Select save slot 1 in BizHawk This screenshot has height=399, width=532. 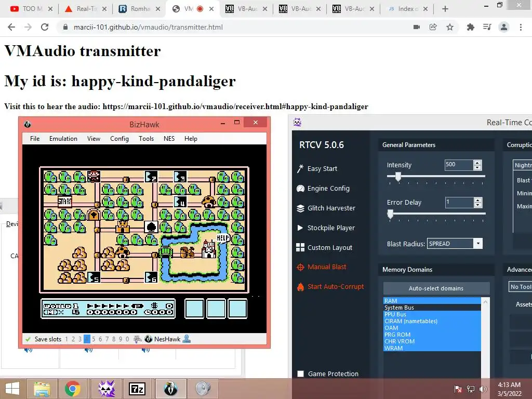point(66,339)
